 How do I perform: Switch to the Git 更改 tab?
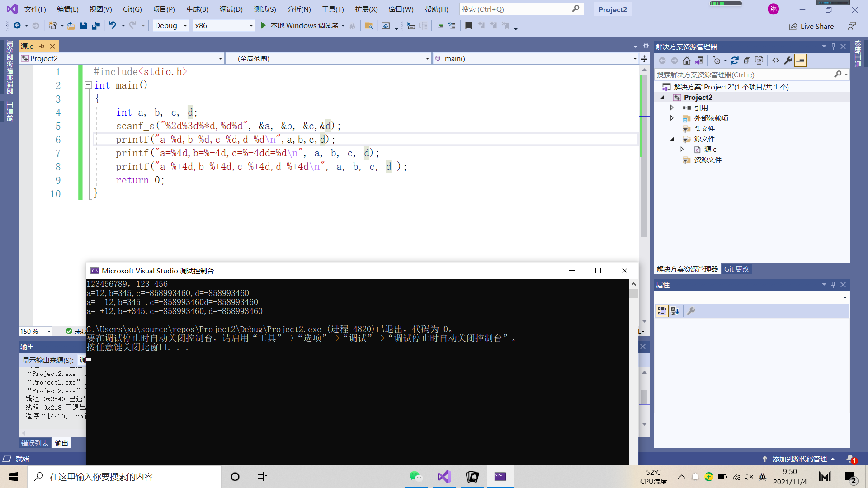click(736, 269)
